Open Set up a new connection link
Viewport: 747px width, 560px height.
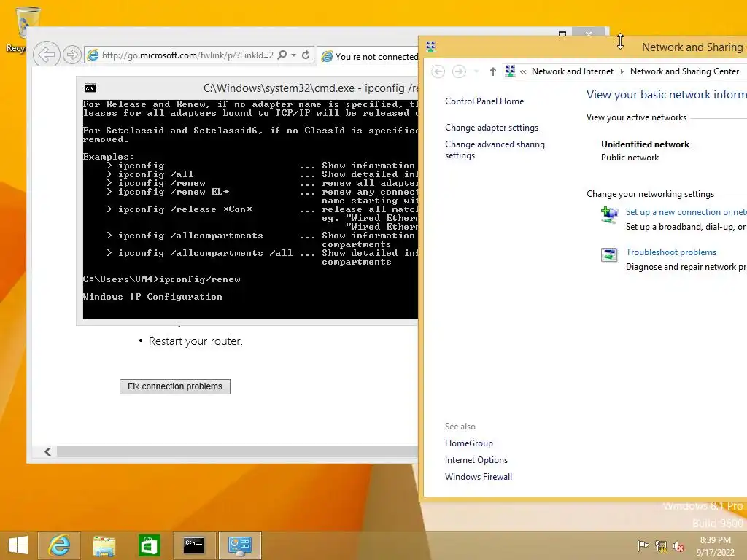pyautogui.click(x=686, y=212)
